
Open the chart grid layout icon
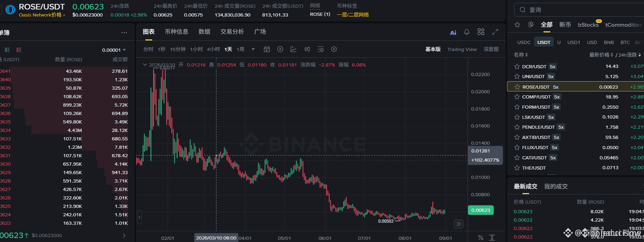pos(481,32)
